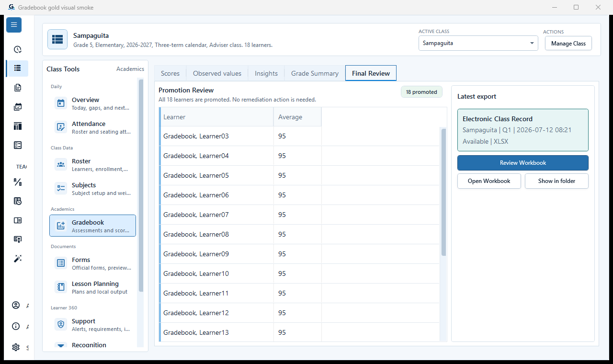The width and height of the screenshot is (613, 364).
Task: Select row Gradebook, Learner09
Action: [x=299, y=254]
